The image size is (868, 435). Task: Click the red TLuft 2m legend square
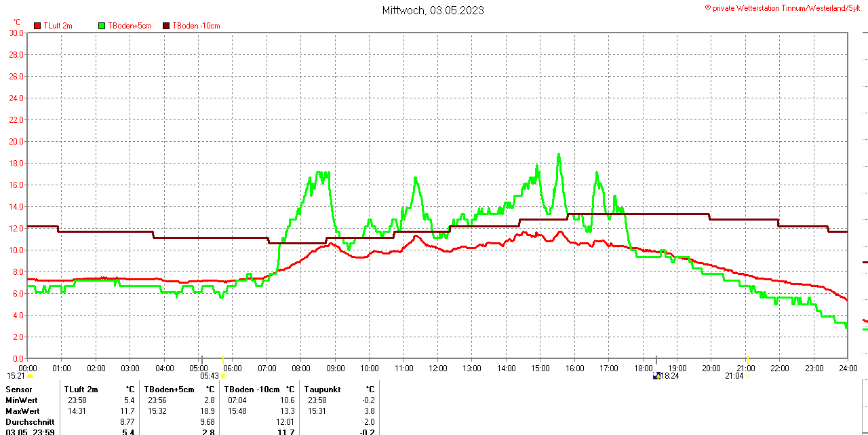point(38,26)
